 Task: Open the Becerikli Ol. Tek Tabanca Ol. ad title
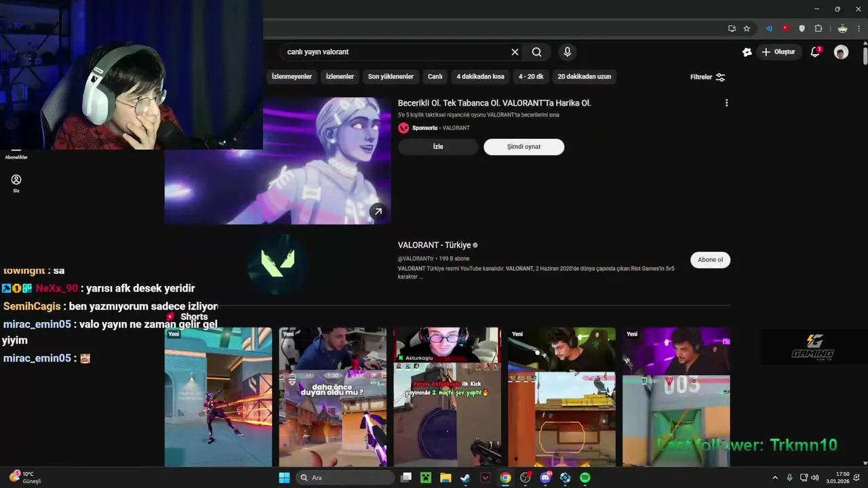494,103
